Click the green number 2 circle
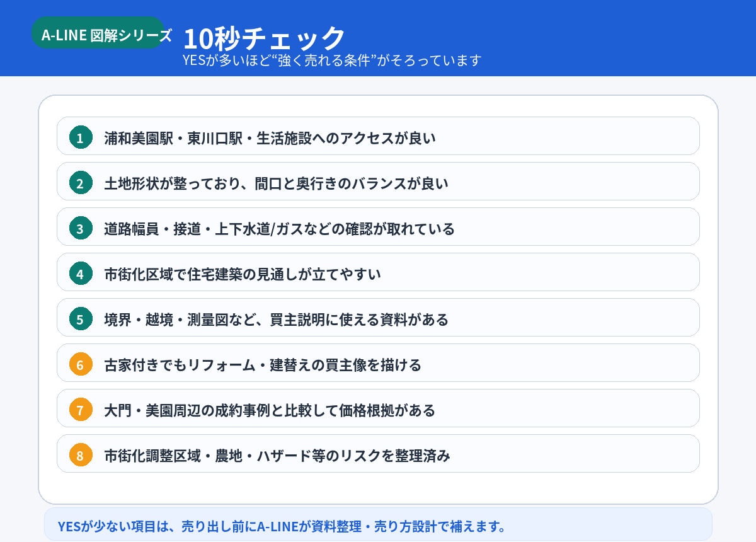Viewport: 756px width, 542px height. pyautogui.click(x=80, y=182)
